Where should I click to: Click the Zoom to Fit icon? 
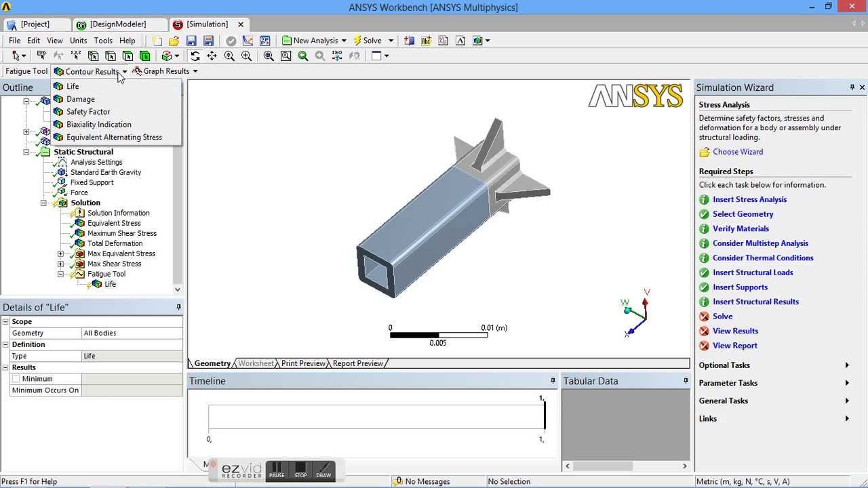(x=269, y=56)
